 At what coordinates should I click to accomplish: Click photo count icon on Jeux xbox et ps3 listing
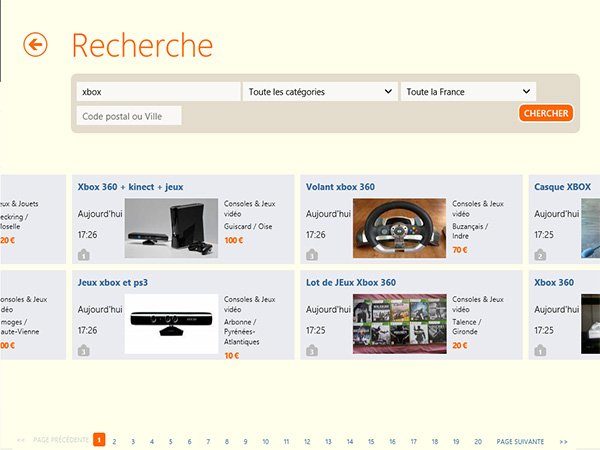[84, 351]
